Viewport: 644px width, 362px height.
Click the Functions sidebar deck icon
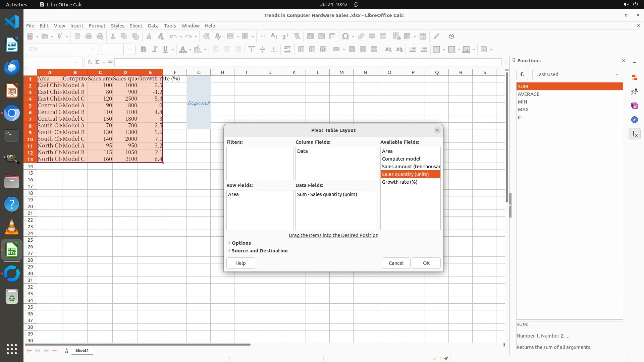coord(634,134)
